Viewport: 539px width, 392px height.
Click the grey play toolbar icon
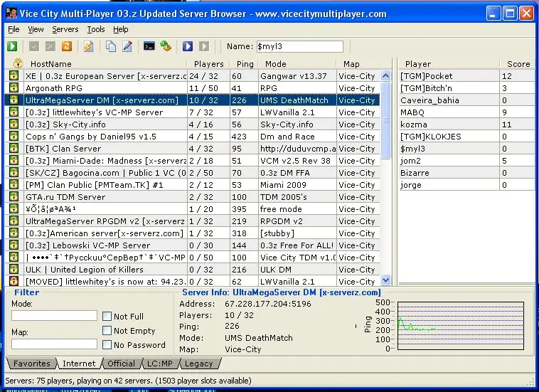coord(204,46)
